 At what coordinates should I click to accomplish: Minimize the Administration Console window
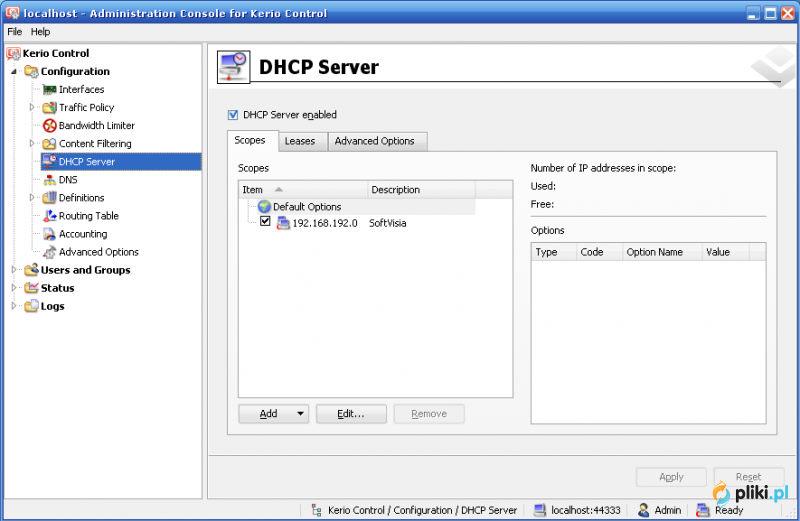coord(753,13)
